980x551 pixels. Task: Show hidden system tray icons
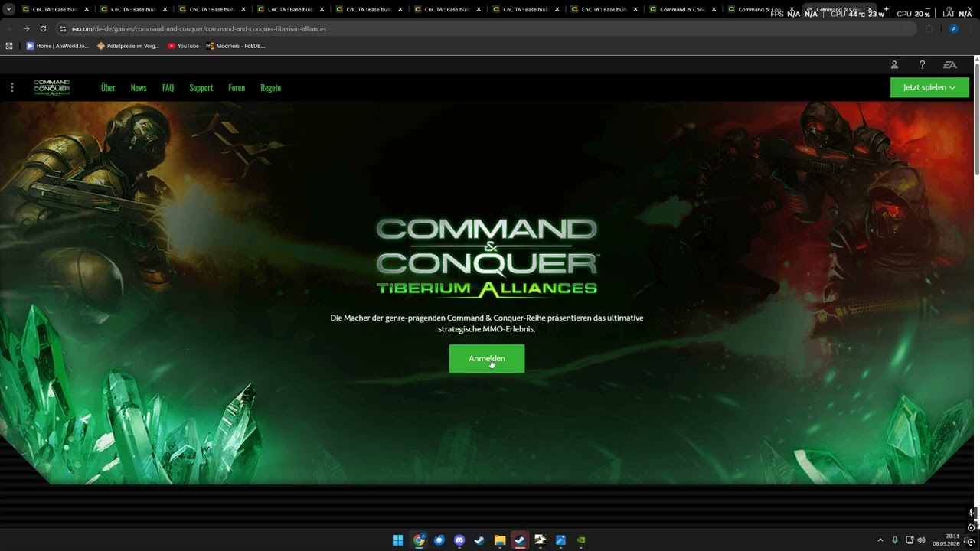coord(880,540)
